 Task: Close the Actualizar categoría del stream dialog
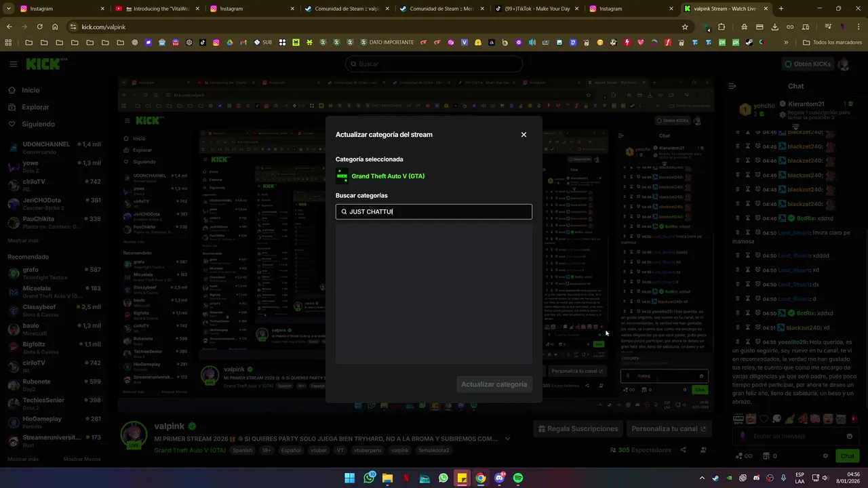tap(524, 135)
